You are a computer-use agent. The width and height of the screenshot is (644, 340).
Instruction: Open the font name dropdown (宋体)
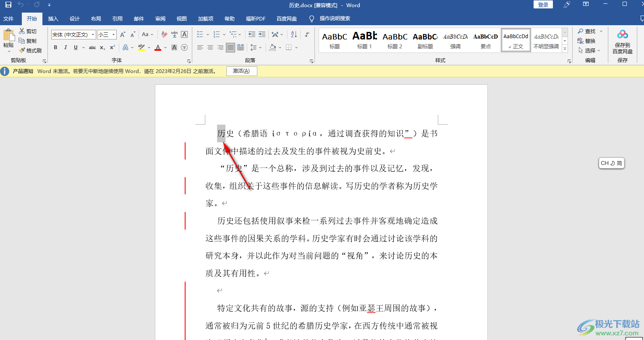pos(93,34)
